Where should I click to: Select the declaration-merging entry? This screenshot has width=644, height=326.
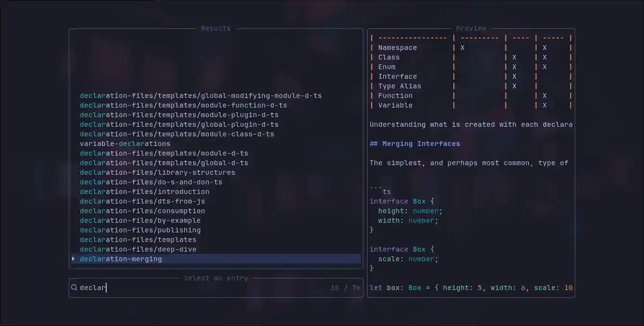pos(121,259)
